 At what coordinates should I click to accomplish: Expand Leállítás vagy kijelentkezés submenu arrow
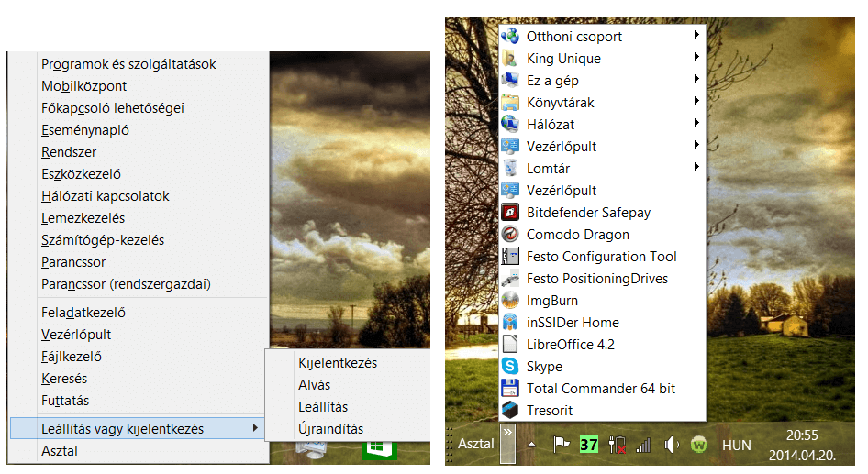point(255,427)
